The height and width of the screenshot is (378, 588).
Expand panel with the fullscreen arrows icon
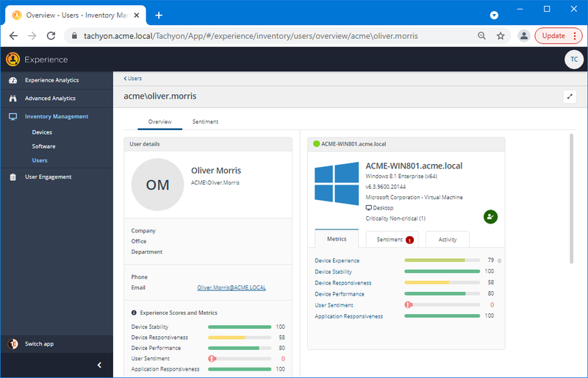(570, 96)
